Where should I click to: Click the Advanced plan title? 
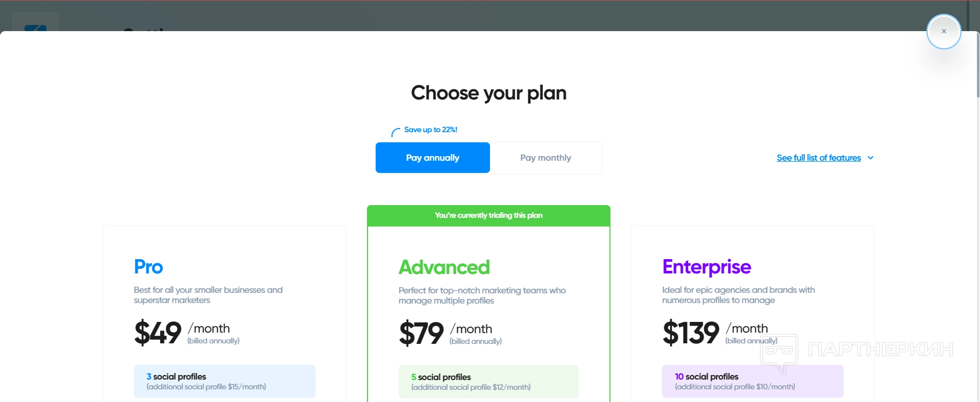click(444, 267)
